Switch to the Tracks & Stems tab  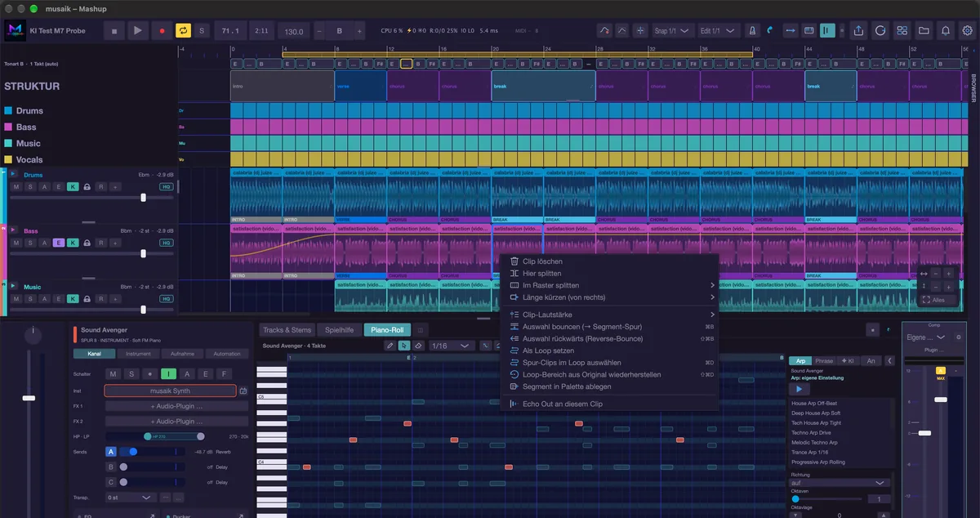[287, 330]
